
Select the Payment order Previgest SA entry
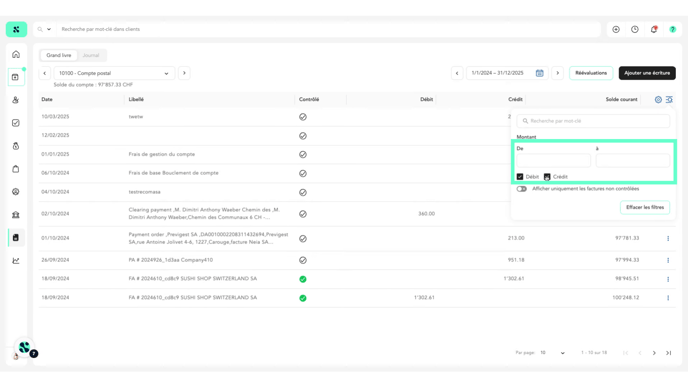(208, 238)
